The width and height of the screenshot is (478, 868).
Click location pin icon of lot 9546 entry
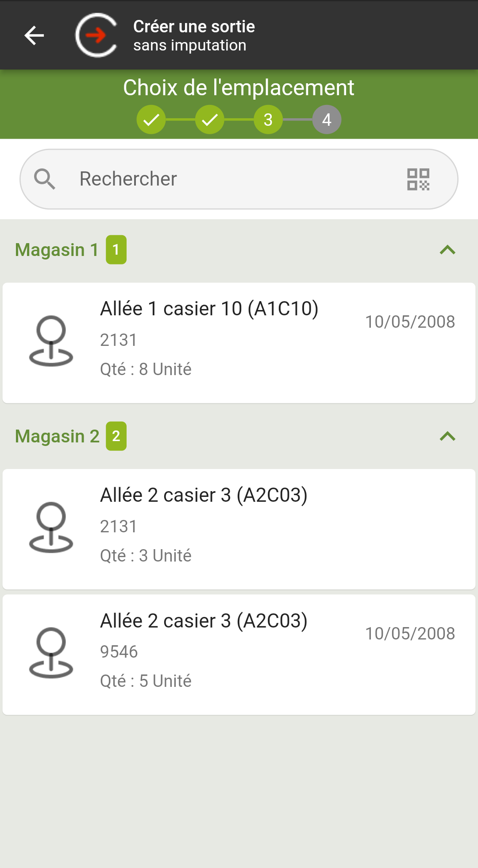[51, 653]
